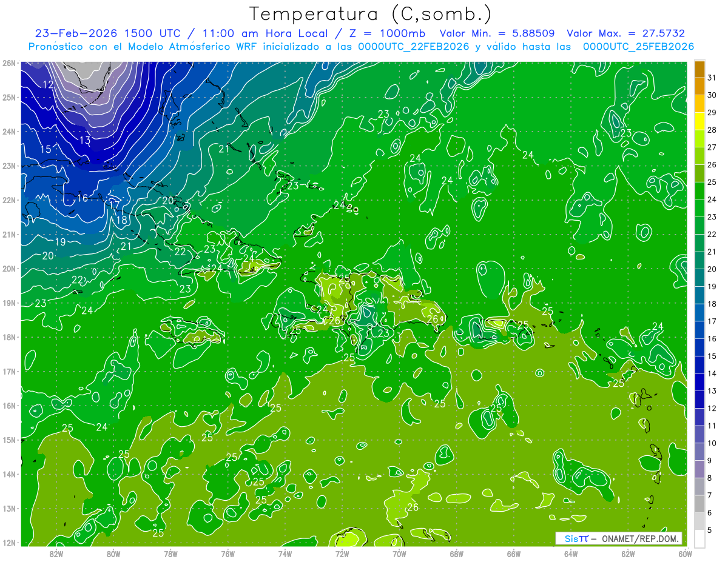
Task: Click the '80W' longitude axis label
Action: [113, 554]
